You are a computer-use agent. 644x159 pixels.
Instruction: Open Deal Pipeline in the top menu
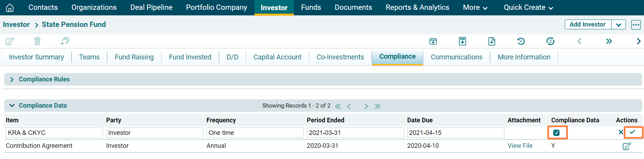pyautogui.click(x=151, y=7)
